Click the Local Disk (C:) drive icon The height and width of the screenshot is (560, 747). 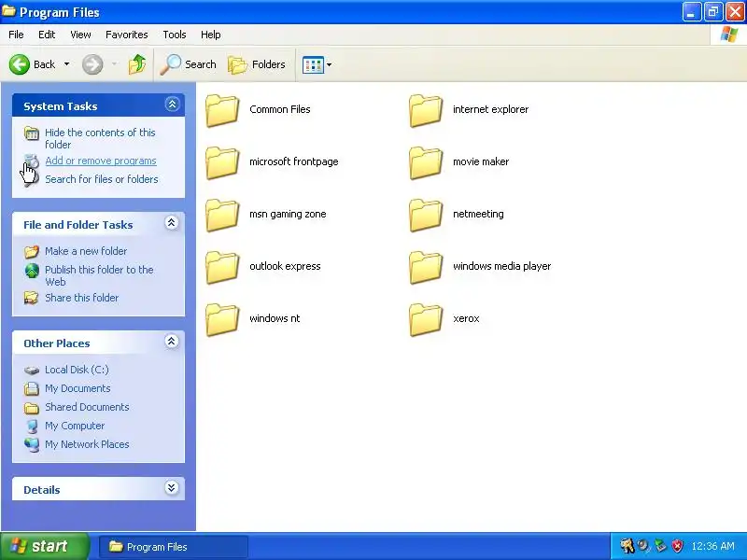point(32,371)
